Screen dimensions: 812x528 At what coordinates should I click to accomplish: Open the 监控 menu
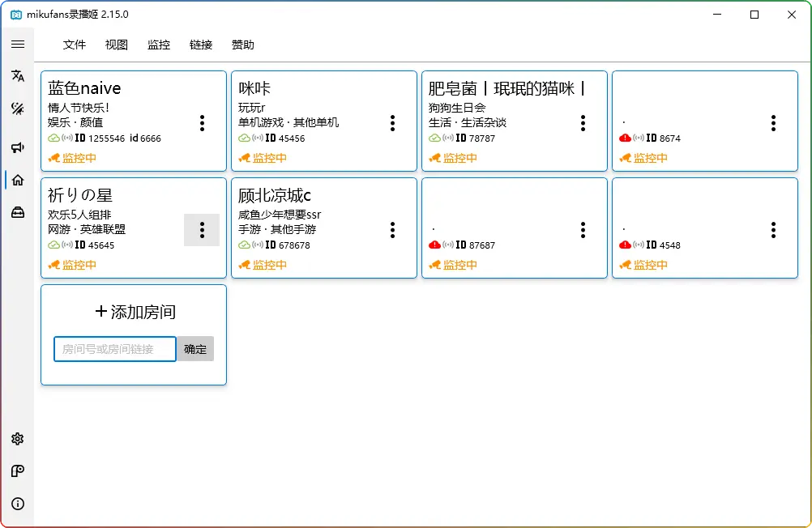tap(159, 45)
